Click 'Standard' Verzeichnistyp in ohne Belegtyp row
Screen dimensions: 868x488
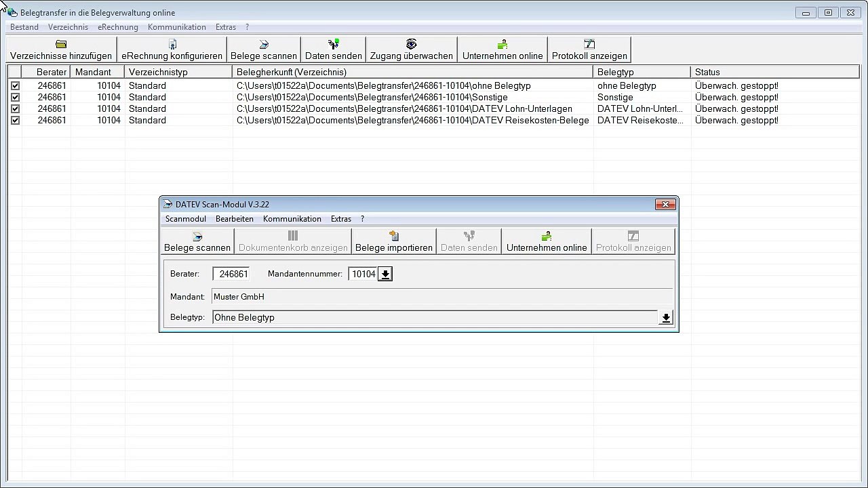pos(147,86)
